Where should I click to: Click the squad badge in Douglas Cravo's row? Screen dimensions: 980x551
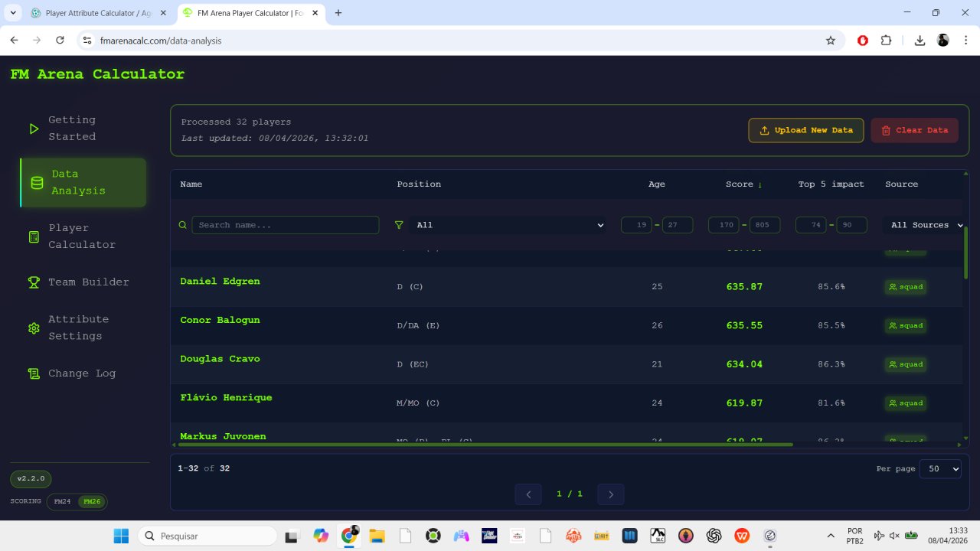click(906, 364)
